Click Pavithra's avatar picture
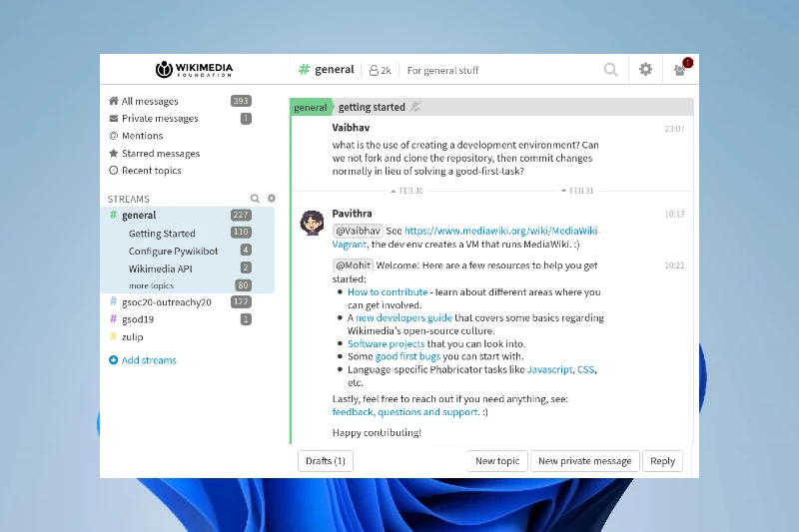Viewport: 799px width, 532px height. pyautogui.click(x=312, y=223)
